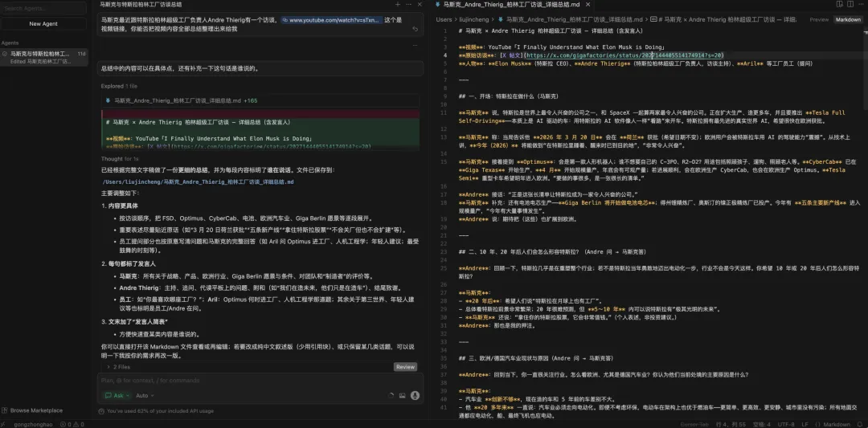Open the 马斯克与特斯拉柏林 agent in the sidebar
The width and height of the screenshot is (868, 428).
point(43,58)
